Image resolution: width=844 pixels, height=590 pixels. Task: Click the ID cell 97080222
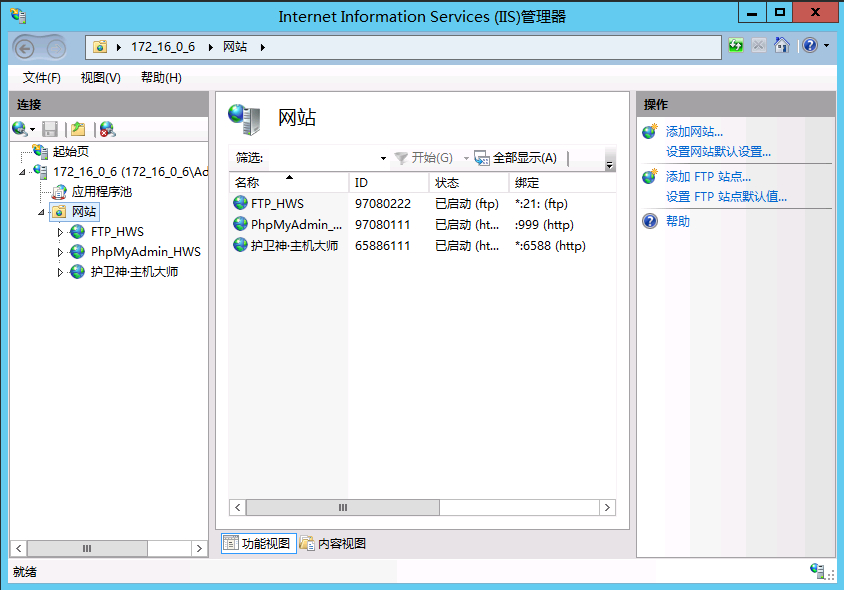tap(383, 204)
